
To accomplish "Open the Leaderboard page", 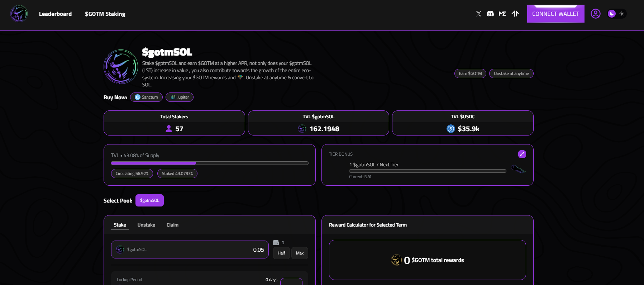I will [55, 14].
